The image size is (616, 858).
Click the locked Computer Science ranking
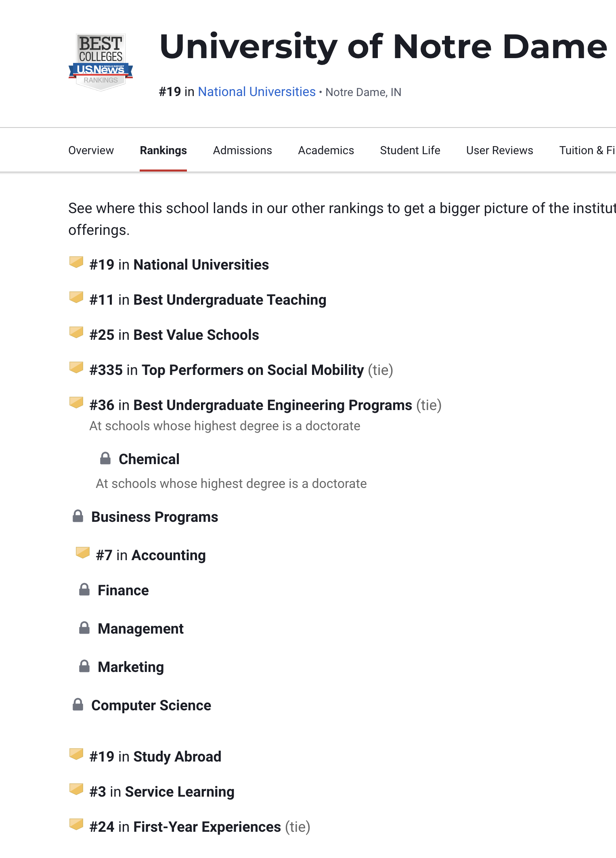[151, 705]
